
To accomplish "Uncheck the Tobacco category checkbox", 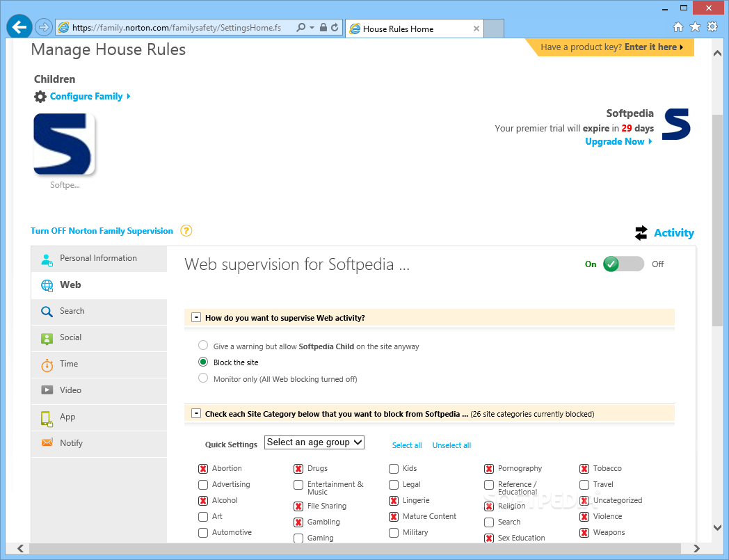I will click(584, 469).
